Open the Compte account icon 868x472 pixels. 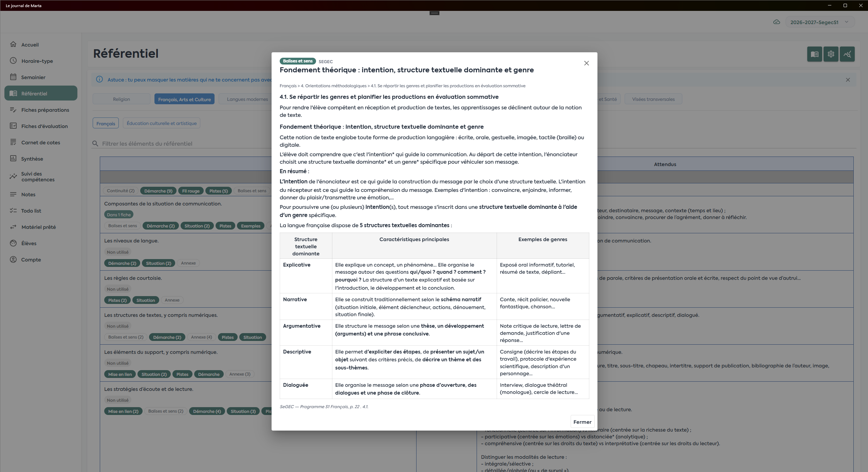[x=13, y=259]
